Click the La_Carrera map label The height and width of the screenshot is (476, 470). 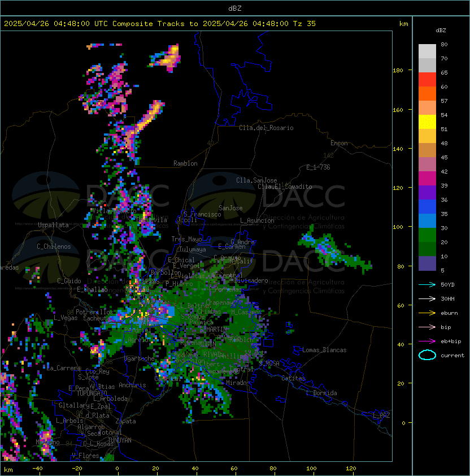pos(64,368)
